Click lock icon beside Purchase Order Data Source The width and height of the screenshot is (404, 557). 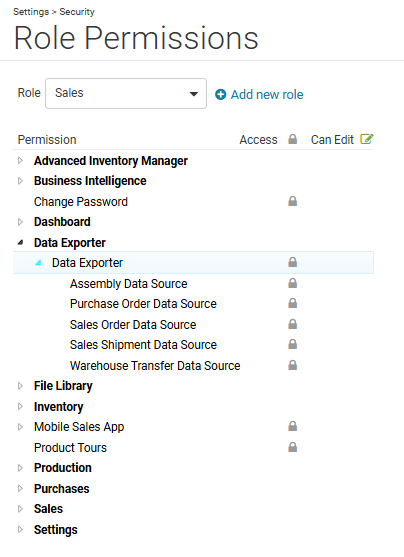coord(292,303)
